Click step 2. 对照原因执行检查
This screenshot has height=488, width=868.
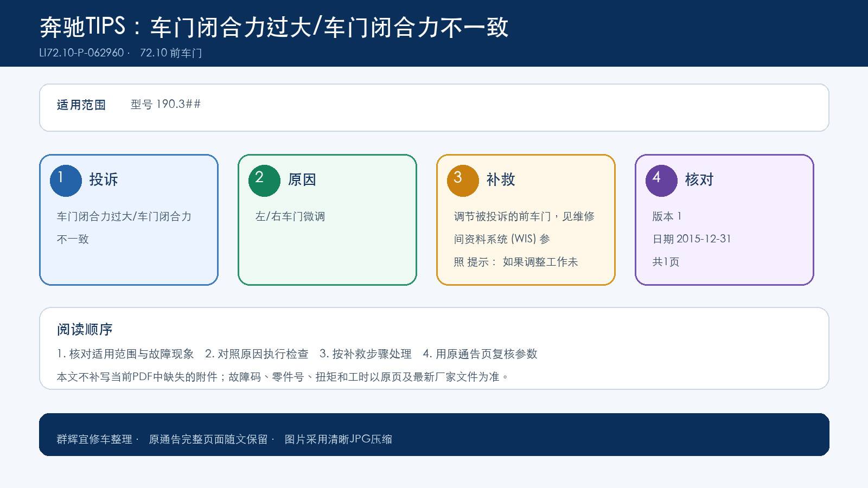(x=257, y=354)
